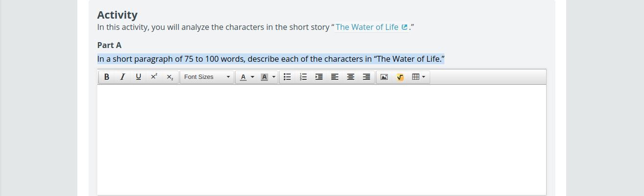Apply the current text color swatch

(243, 77)
